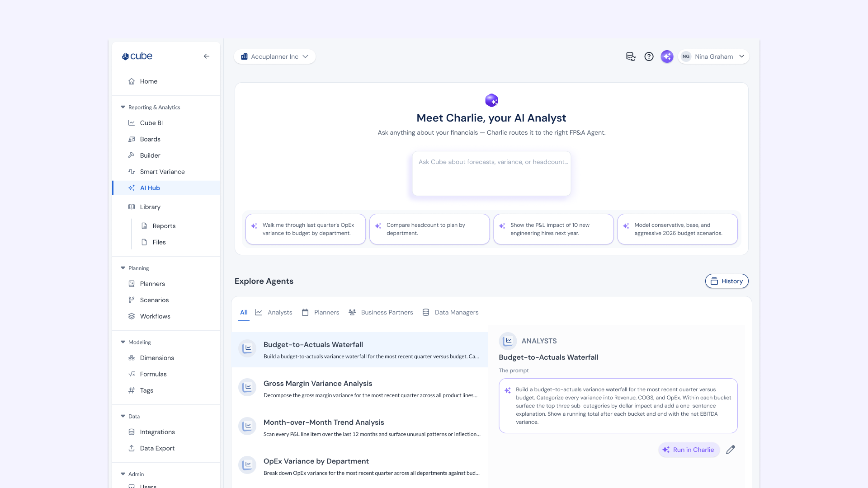Select the All agents tab
The width and height of the screenshot is (868, 488).
tap(244, 313)
